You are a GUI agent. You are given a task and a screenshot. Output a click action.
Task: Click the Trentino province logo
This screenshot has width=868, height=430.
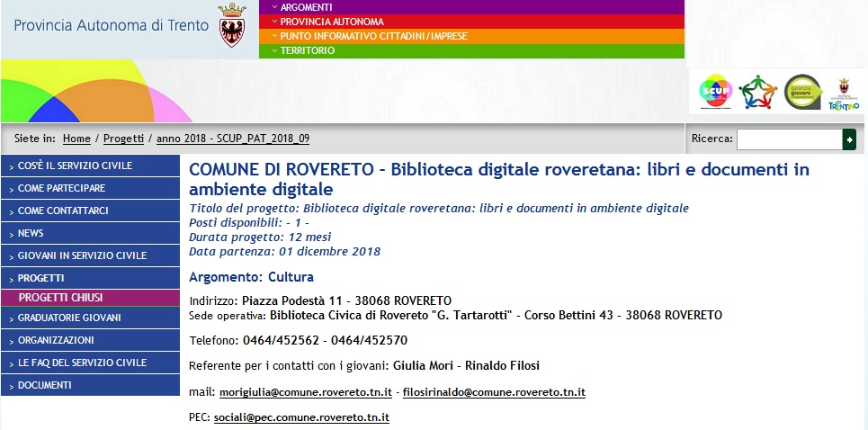click(x=843, y=93)
